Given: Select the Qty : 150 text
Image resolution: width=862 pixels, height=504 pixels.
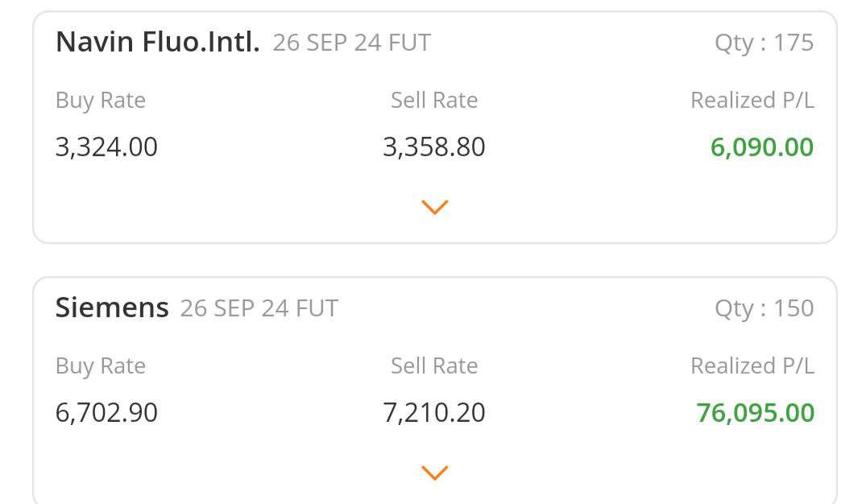Looking at the screenshot, I should coord(764,308).
